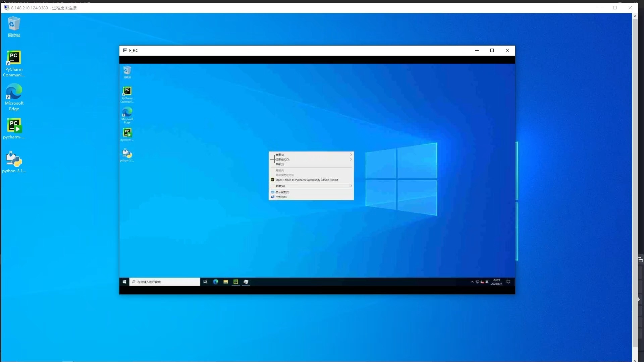
Task: Click the taskbar search box
Action: pyautogui.click(x=166, y=282)
